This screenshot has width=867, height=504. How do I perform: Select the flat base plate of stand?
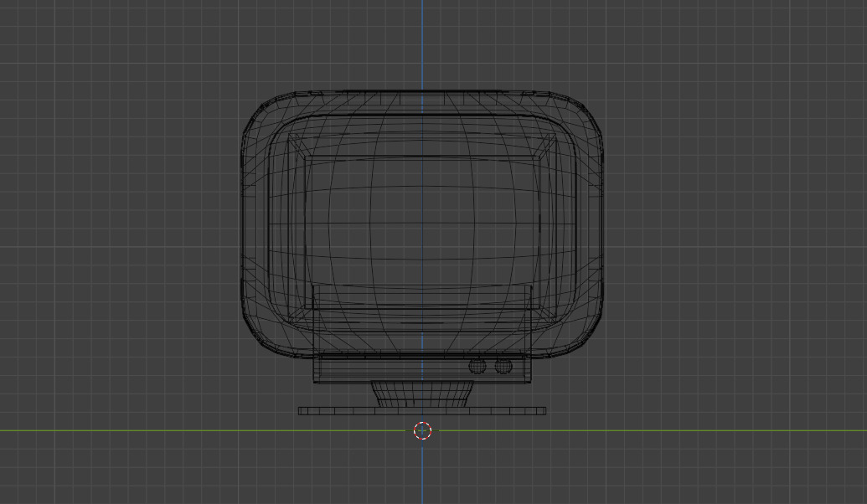click(x=422, y=410)
